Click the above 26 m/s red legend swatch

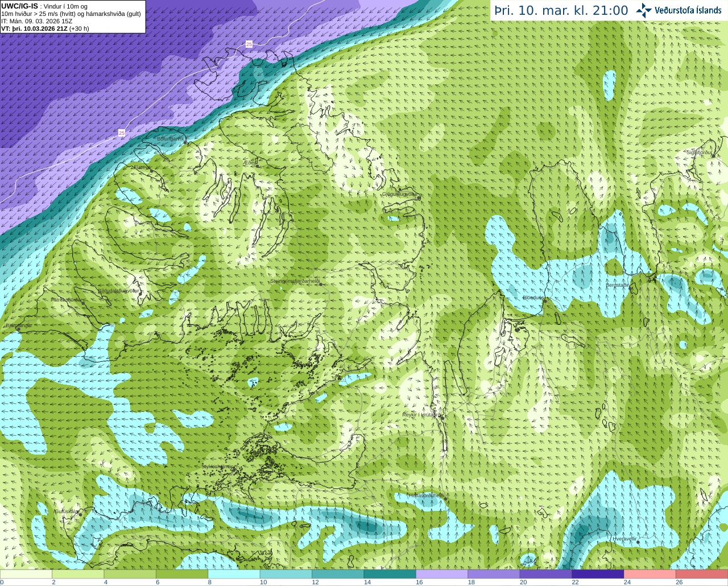coord(702,574)
